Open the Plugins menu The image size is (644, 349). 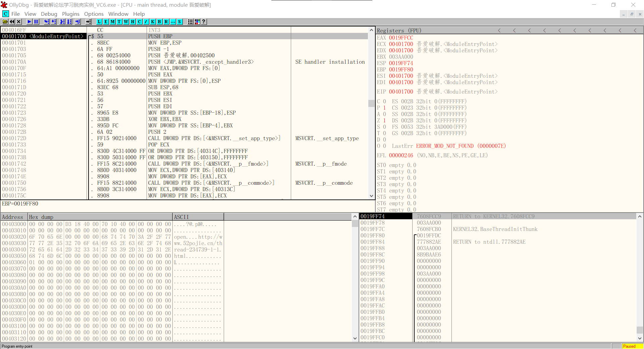click(x=70, y=14)
